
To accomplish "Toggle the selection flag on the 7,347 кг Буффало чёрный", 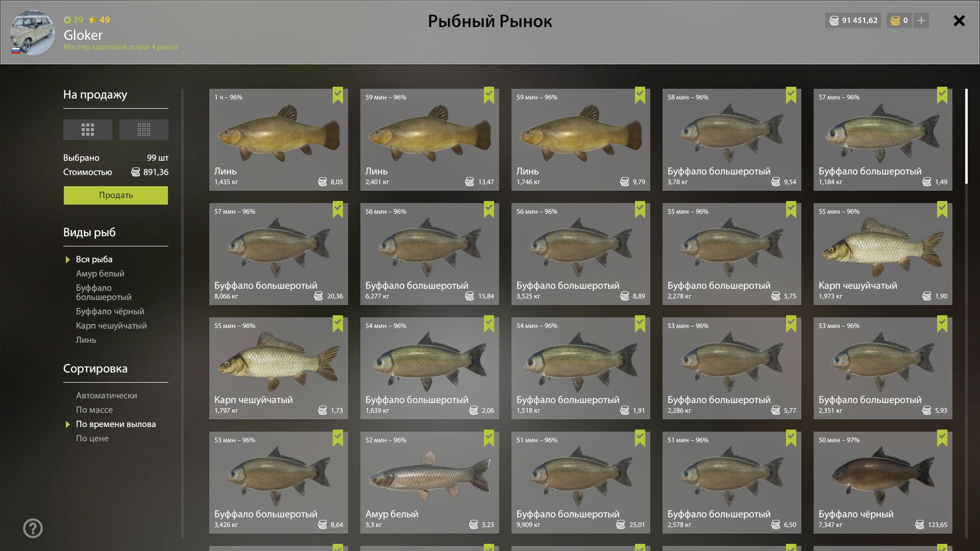I will click(x=942, y=438).
